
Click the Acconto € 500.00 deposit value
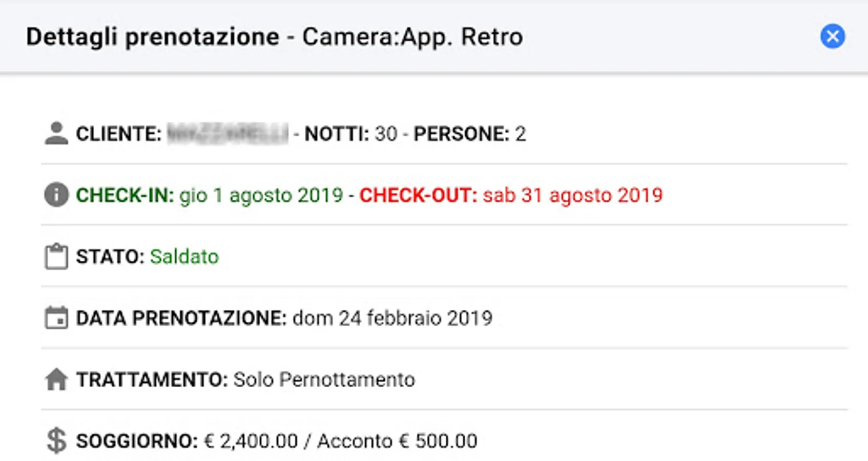click(398, 441)
